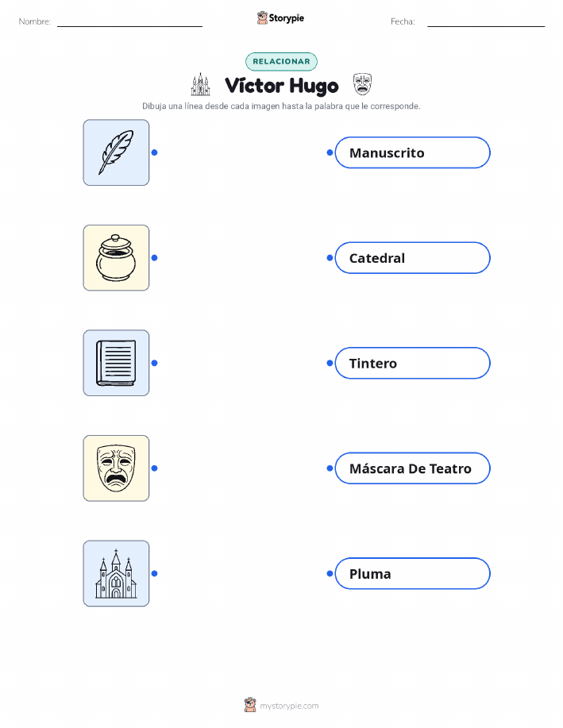Screen dimensions: 563x728
Task: Click the blue dot left of Pluma
Action: [x=330, y=573]
